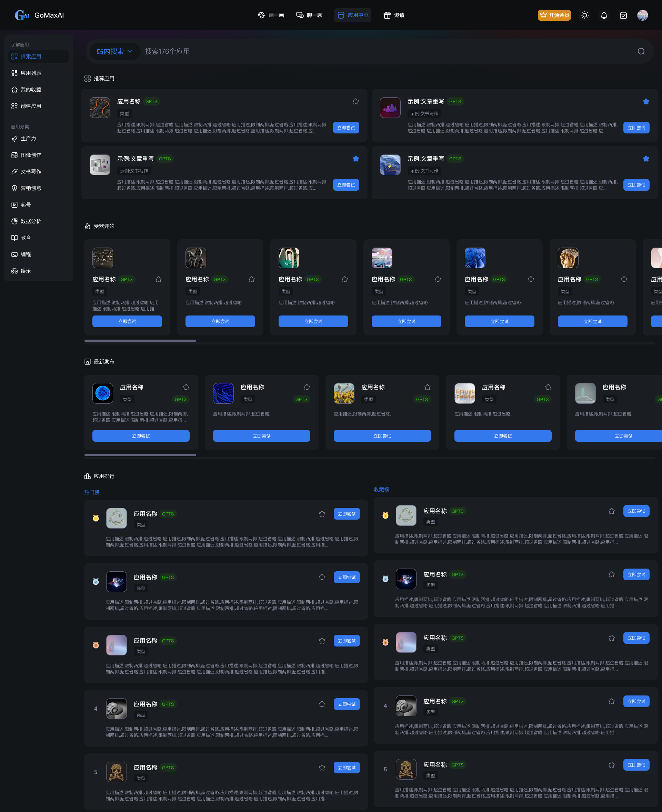Open 图像创作 category in sidebar

31,155
